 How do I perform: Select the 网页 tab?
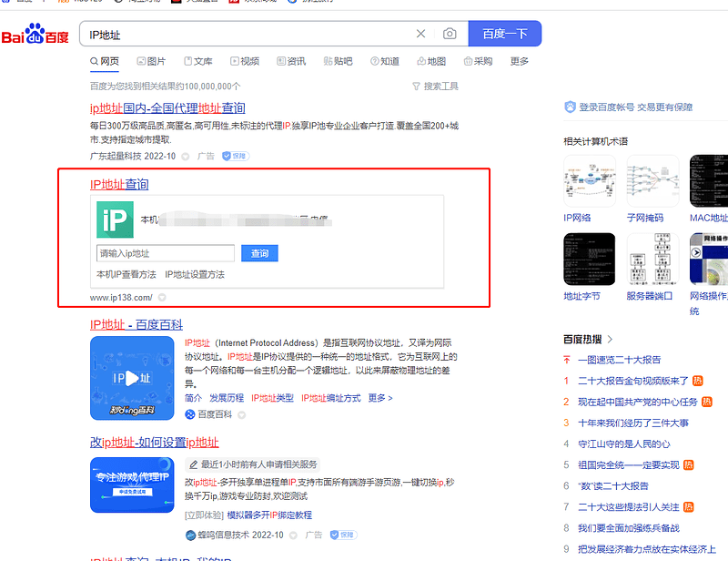pyautogui.click(x=105, y=61)
